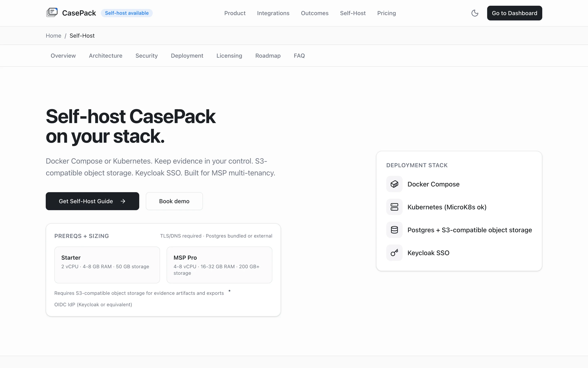Select the MSP Pro sizing card
The width and height of the screenshot is (588, 368).
tap(219, 265)
